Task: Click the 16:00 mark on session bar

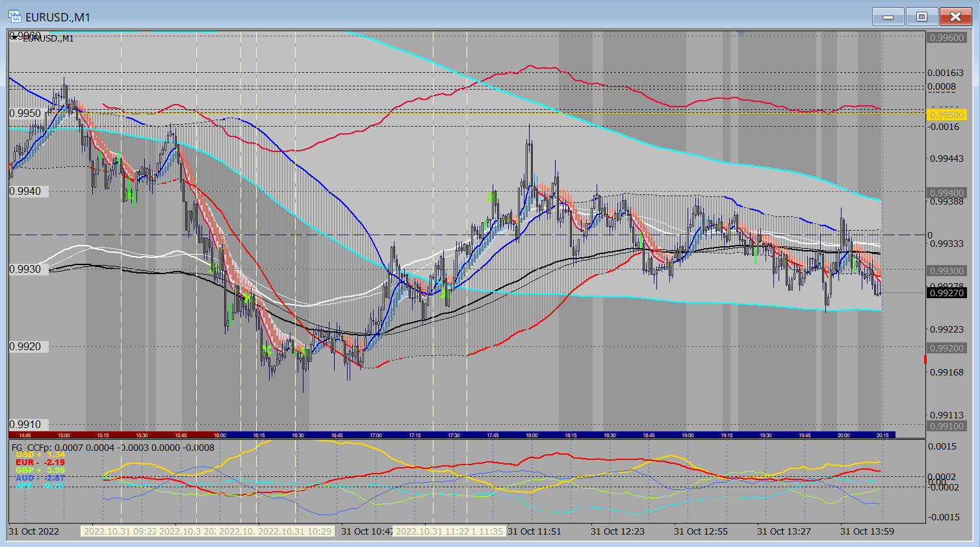Action: [x=220, y=435]
